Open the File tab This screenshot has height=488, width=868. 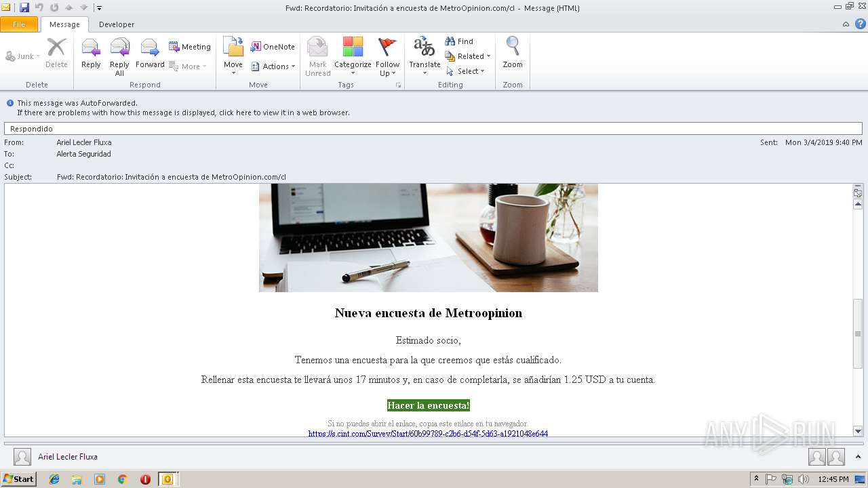19,24
